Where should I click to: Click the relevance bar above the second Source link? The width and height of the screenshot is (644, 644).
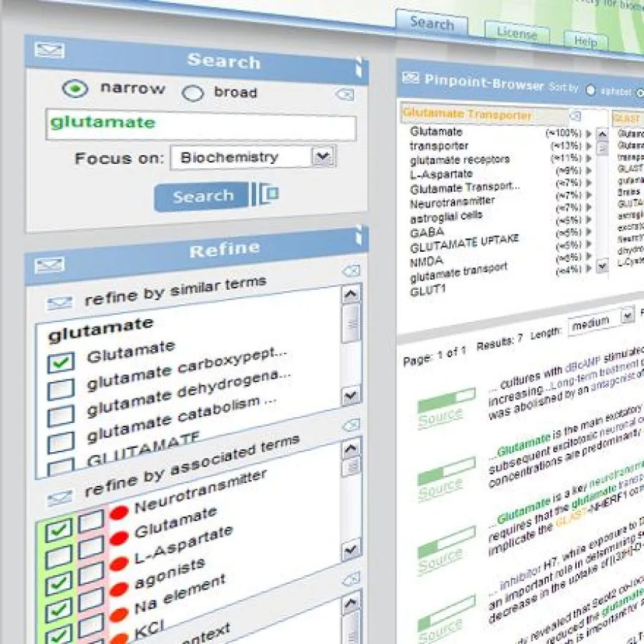(446, 470)
